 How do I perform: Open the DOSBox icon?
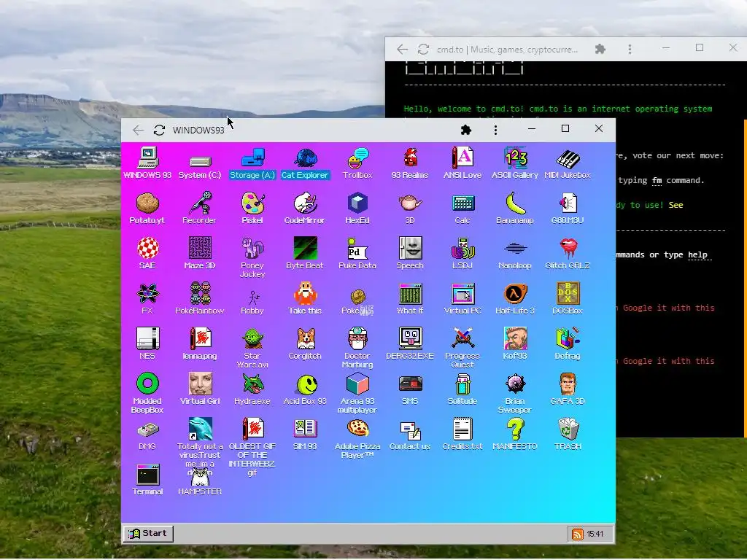pyautogui.click(x=568, y=294)
